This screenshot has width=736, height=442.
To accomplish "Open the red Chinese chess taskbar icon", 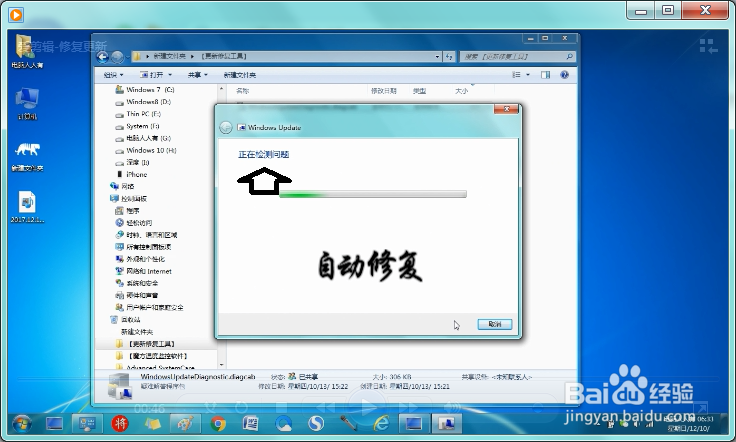I will 120,424.
